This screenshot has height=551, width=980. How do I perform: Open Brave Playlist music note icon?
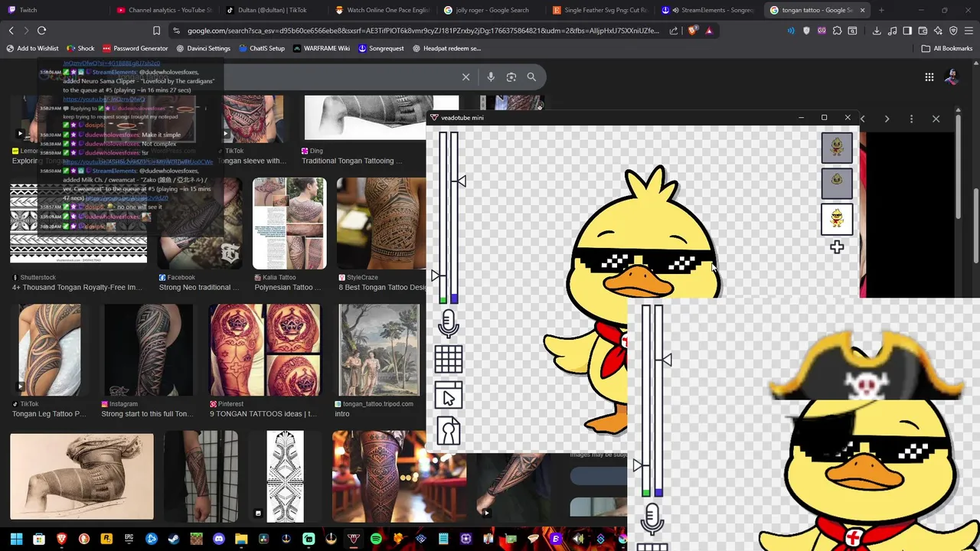point(892,31)
